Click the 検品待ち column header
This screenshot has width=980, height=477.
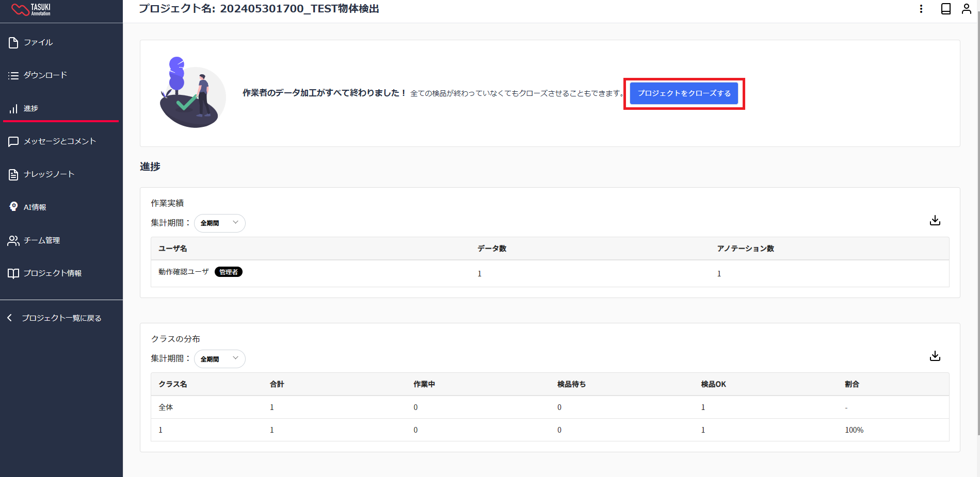(572, 384)
